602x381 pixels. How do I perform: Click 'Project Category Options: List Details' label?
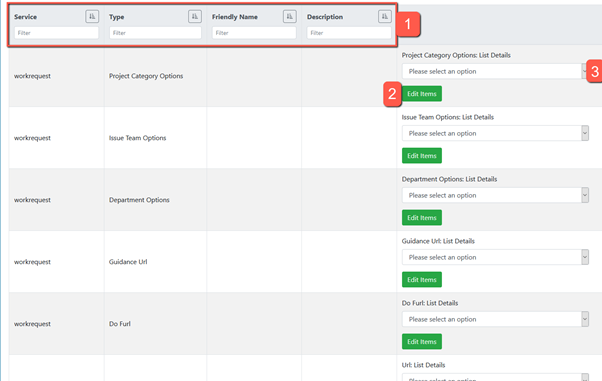[456, 55]
